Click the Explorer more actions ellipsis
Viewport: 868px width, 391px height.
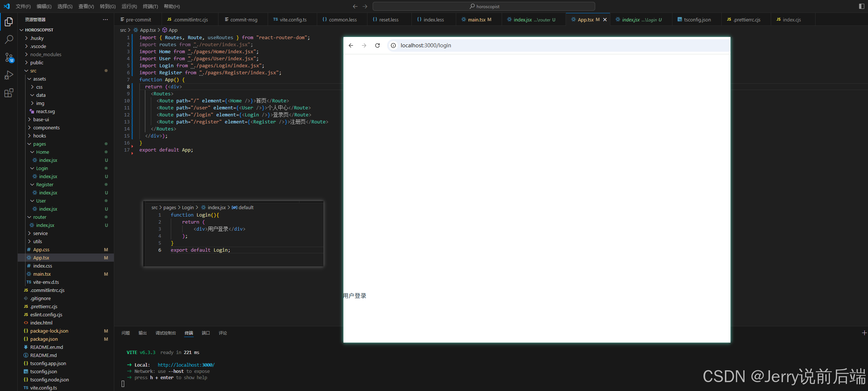(105, 20)
